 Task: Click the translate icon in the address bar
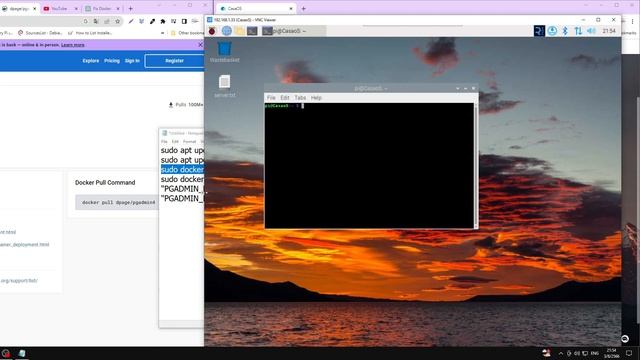coord(96,21)
